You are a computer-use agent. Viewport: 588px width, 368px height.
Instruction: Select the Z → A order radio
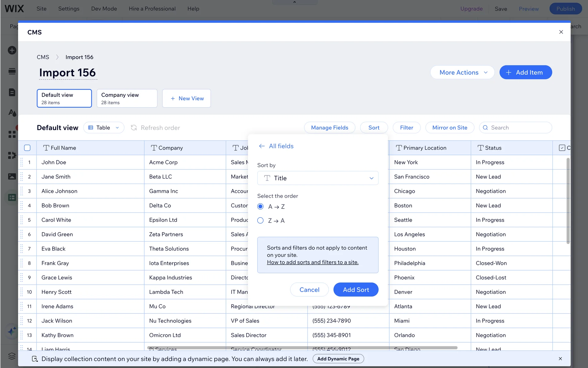coord(260,220)
